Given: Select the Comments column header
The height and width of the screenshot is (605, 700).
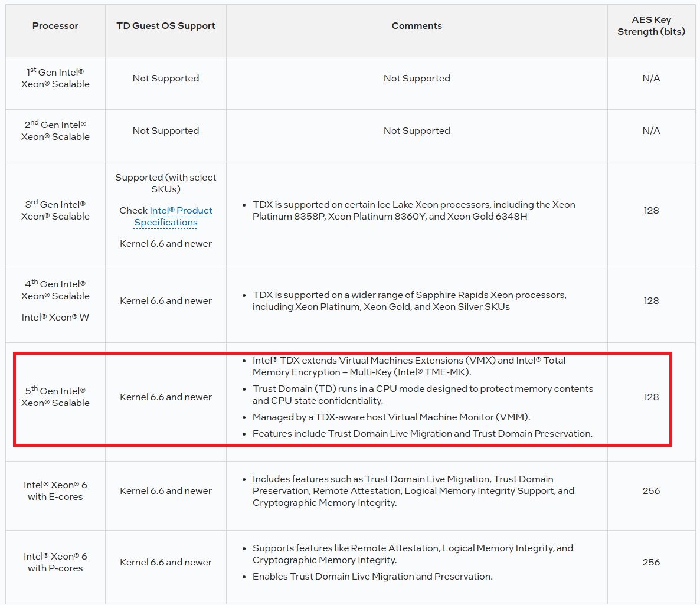Looking at the screenshot, I should [417, 26].
